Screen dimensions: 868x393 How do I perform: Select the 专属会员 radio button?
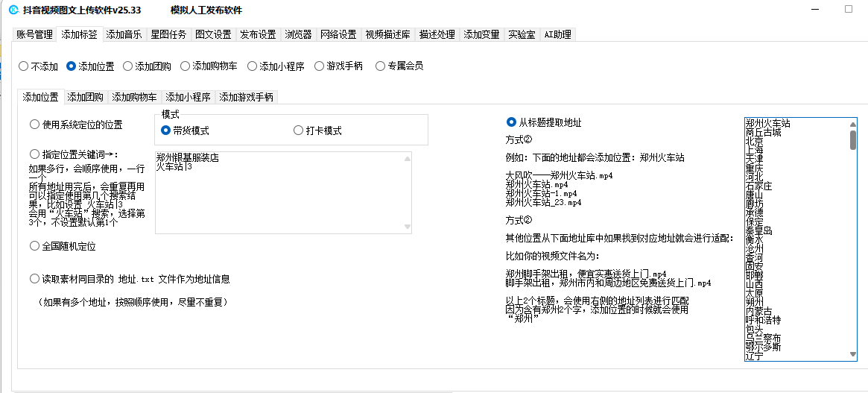click(x=380, y=66)
